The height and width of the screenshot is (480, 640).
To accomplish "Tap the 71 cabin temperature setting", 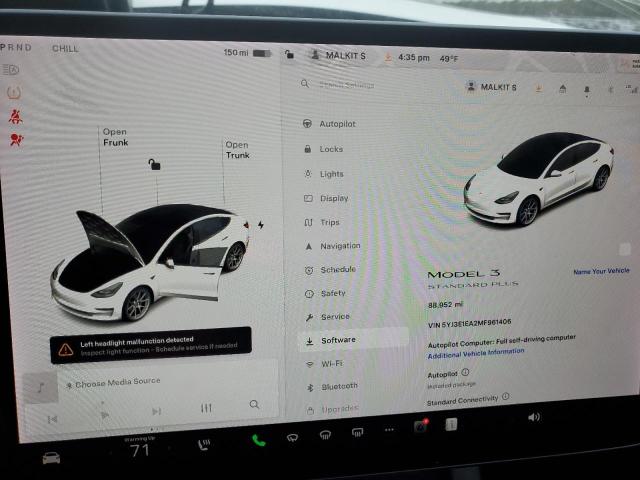I will (140, 451).
